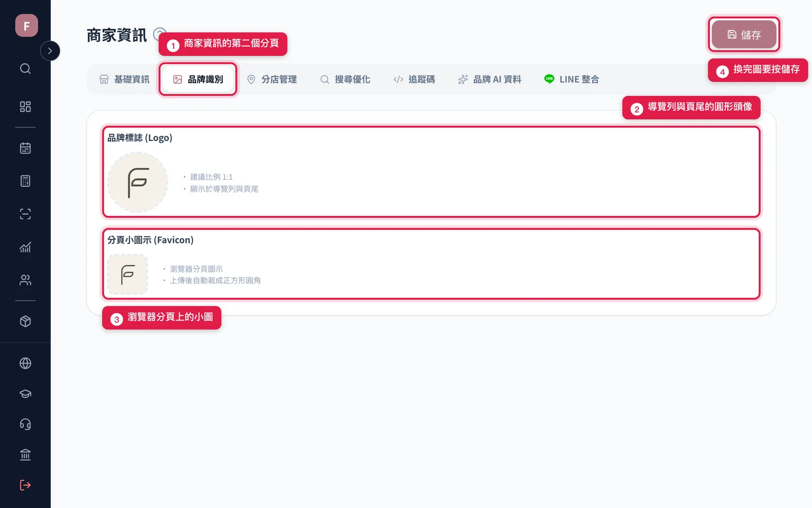Expand the sidebar with the chevron arrow
812x508 pixels.
pos(50,51)
